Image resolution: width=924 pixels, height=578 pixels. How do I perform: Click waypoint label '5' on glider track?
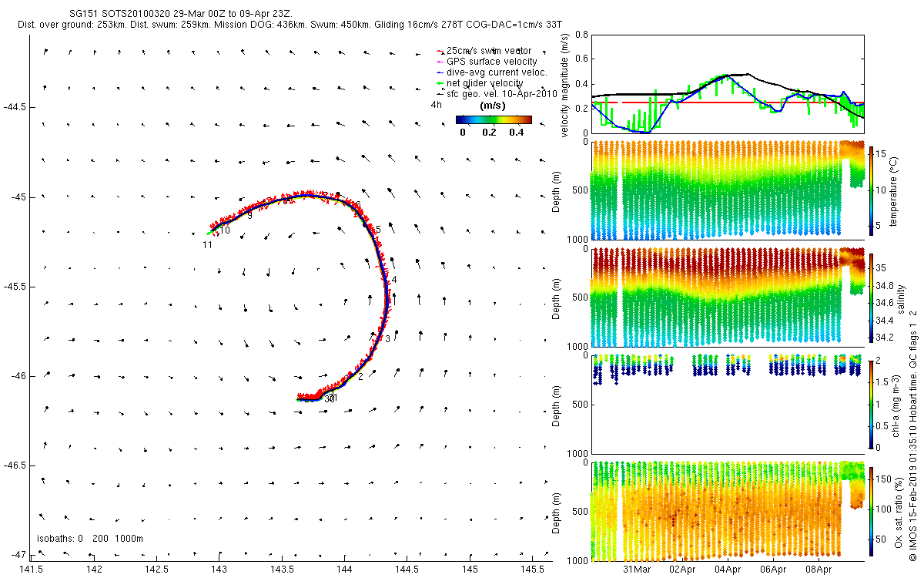coord(378,230)
